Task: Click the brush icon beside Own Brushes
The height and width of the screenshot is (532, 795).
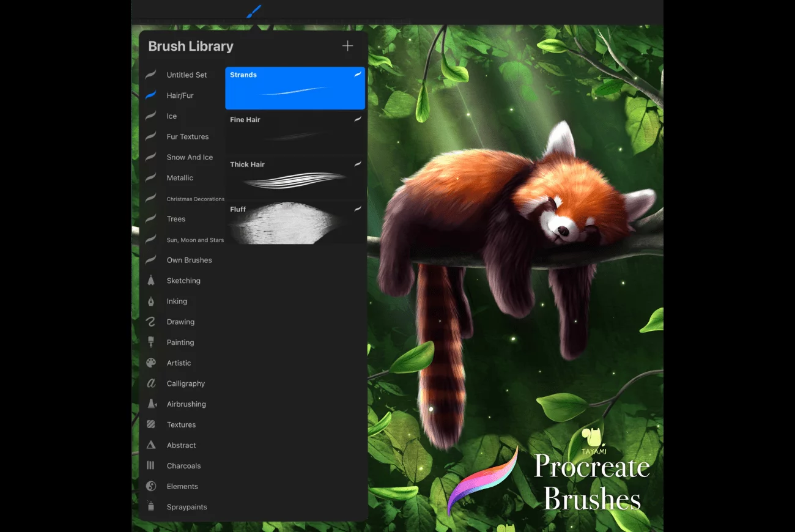Action: (150, 260)
